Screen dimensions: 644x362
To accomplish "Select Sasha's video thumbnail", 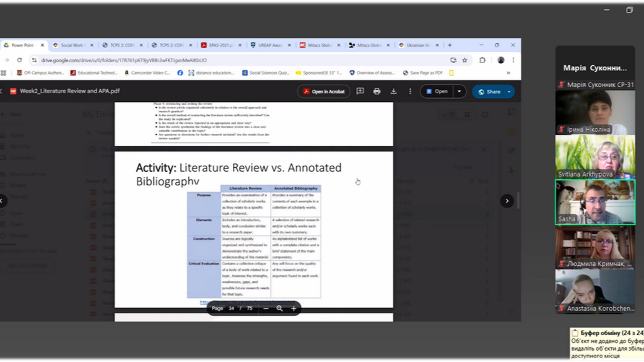I will pyautogui.click(x=595, y=203).
